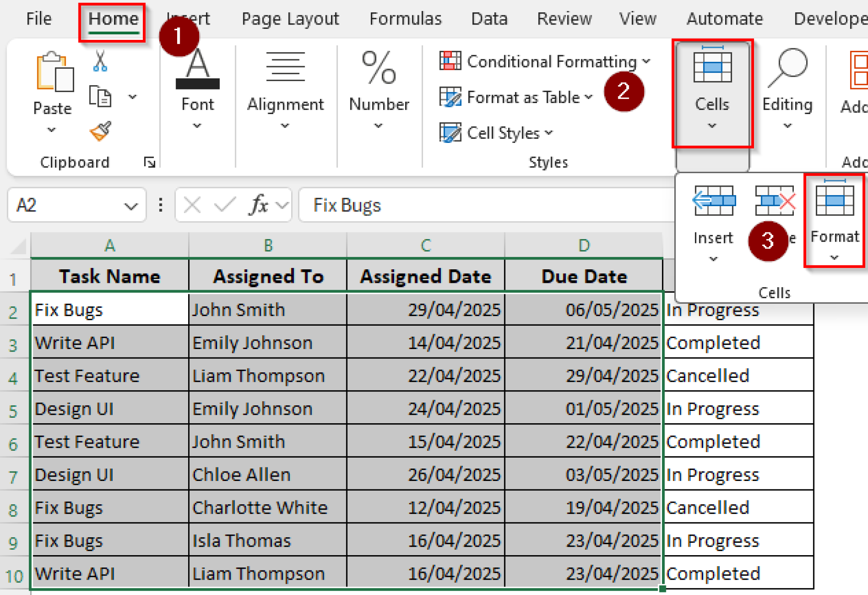
Task: Click the Insert Function (fx) icon
Action: click(x=258, y=205)
